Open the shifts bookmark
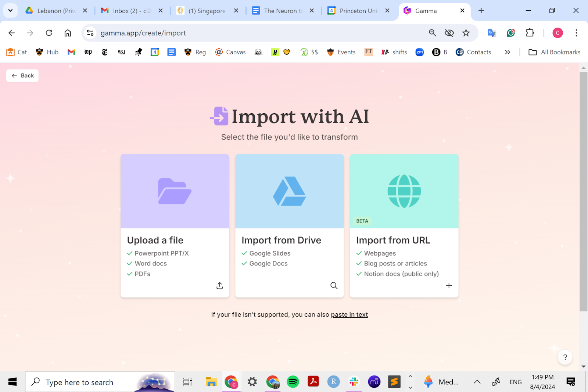Viewport: 588px width, 392px height. pyautogui.click(x=394, y=52)
